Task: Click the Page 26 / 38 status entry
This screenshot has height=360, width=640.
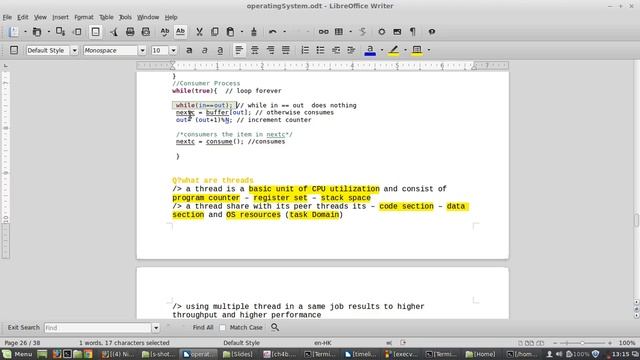Action: [x=22, y=343]
